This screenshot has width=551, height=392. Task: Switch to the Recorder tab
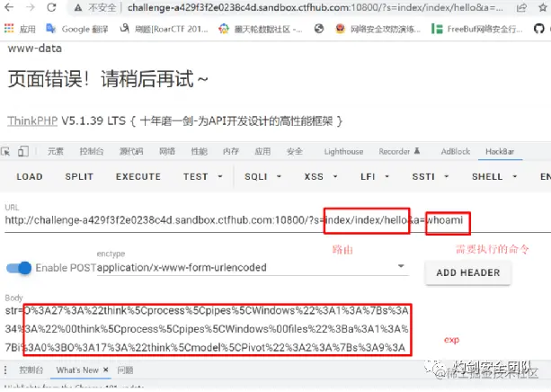click(399, 152)
